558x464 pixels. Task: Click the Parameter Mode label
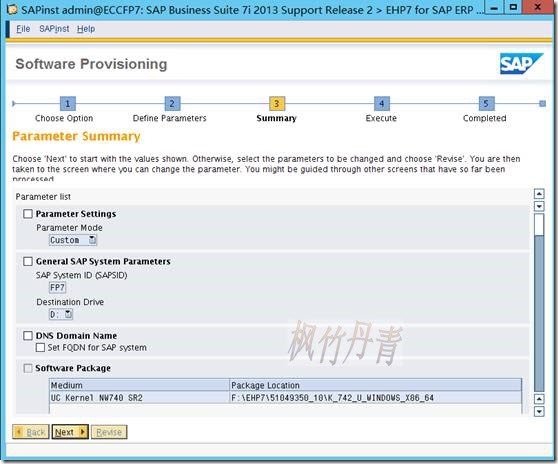click(x=69, y=228)
